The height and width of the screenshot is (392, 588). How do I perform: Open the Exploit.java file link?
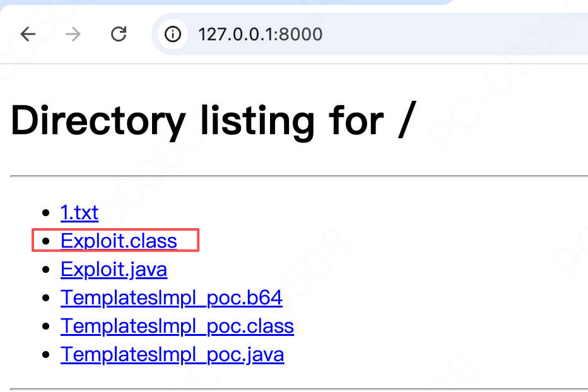tap(114, 270)
